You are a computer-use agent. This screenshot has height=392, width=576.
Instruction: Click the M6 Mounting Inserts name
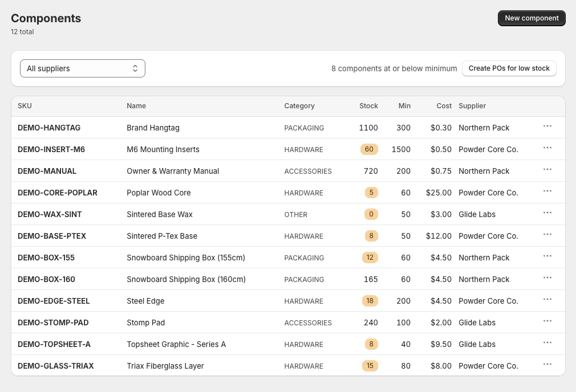click(163, 149)
